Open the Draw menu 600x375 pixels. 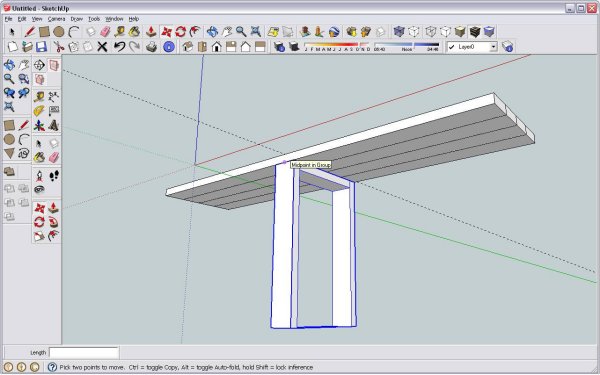(77, 19)
